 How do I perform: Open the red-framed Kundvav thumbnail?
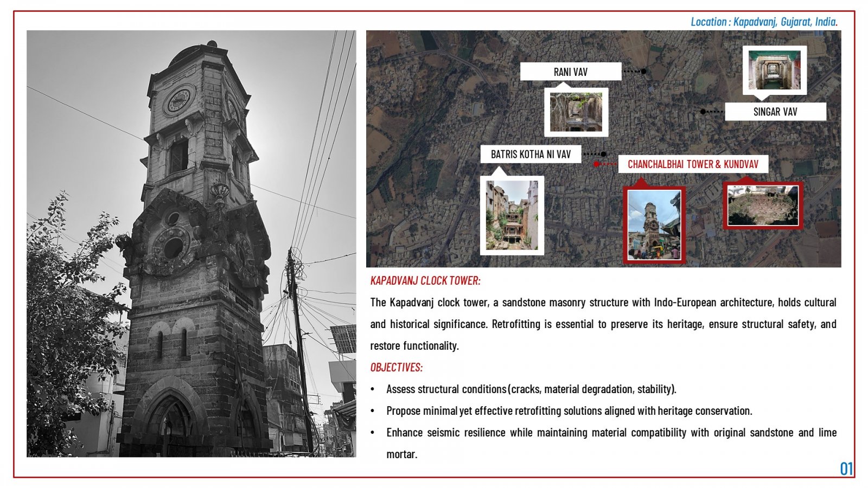763,205
